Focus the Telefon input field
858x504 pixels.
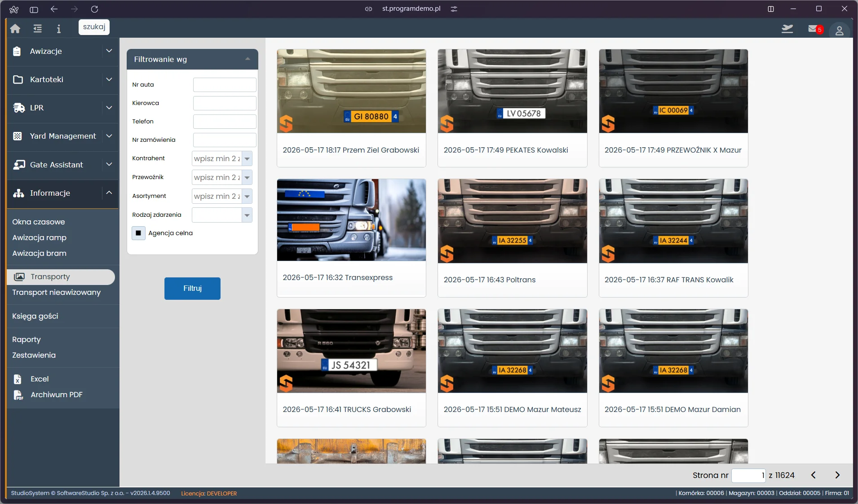coord(225,122)
